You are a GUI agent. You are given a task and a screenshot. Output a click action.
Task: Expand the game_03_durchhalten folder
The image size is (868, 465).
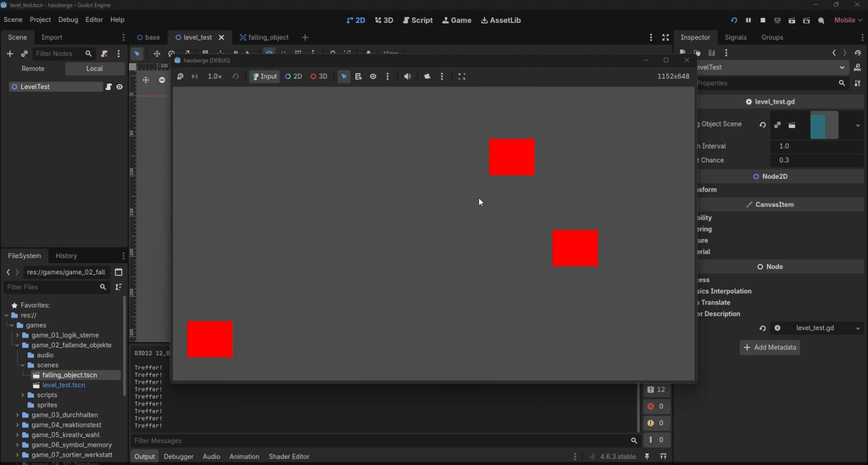17,415
